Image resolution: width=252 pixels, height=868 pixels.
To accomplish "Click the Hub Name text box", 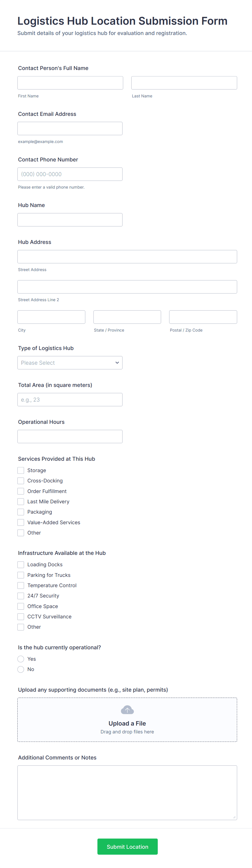I will (70, 220).
